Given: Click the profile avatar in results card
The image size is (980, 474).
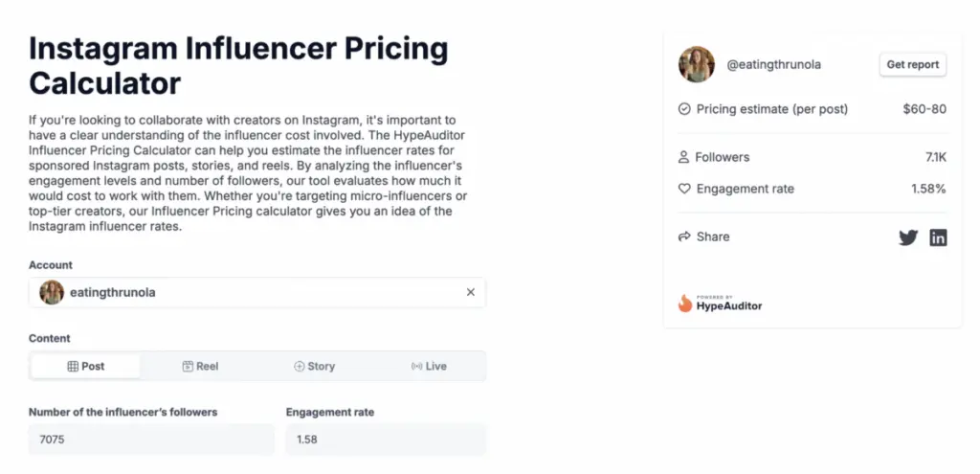Looking at the screenshot, I should (x=697, y=64).
